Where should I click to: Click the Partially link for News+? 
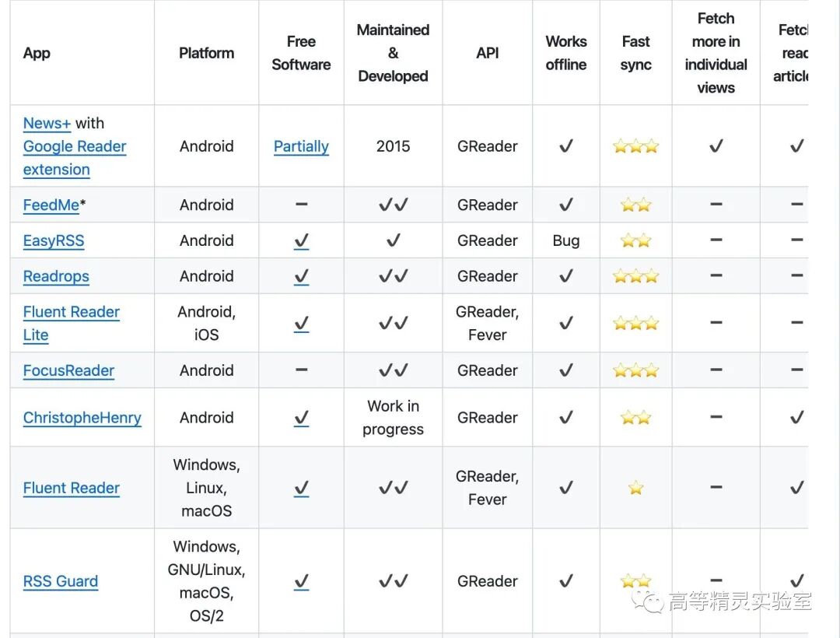pyautogui.click(x=301, y=146)
